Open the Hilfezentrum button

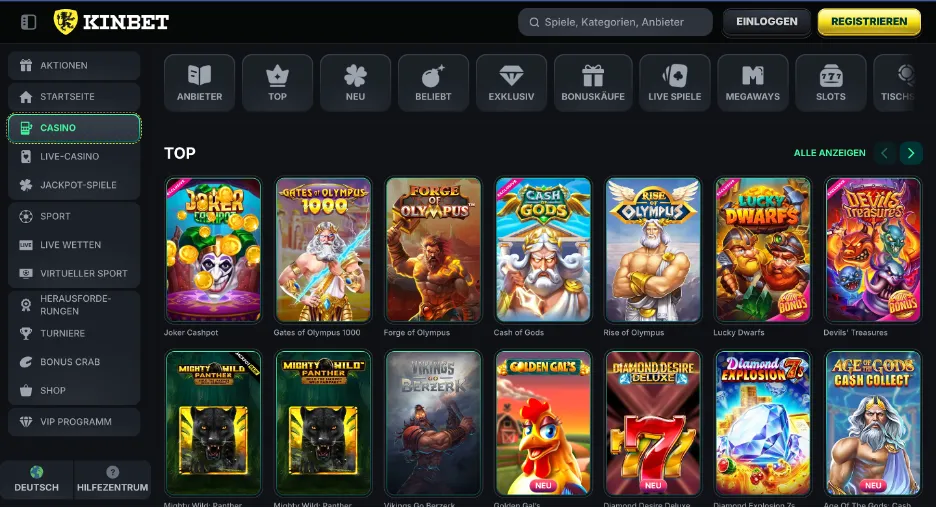pyautogui.click(x=112, y=479)
